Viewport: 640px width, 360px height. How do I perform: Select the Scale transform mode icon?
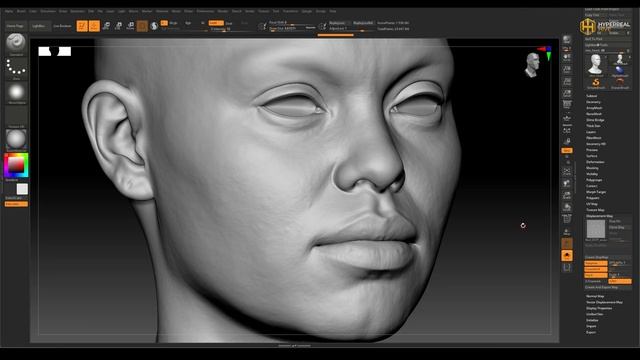click(118, 26)
